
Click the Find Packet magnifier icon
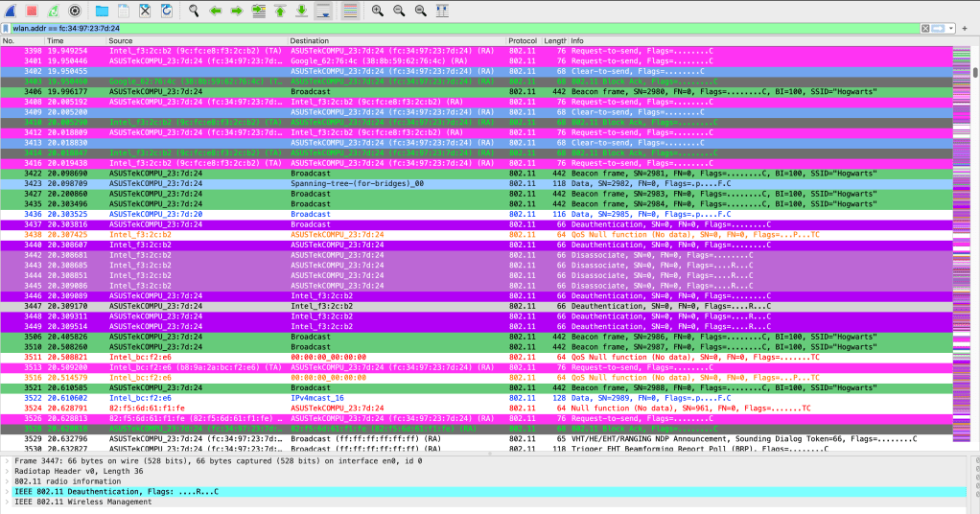[193, 11]
